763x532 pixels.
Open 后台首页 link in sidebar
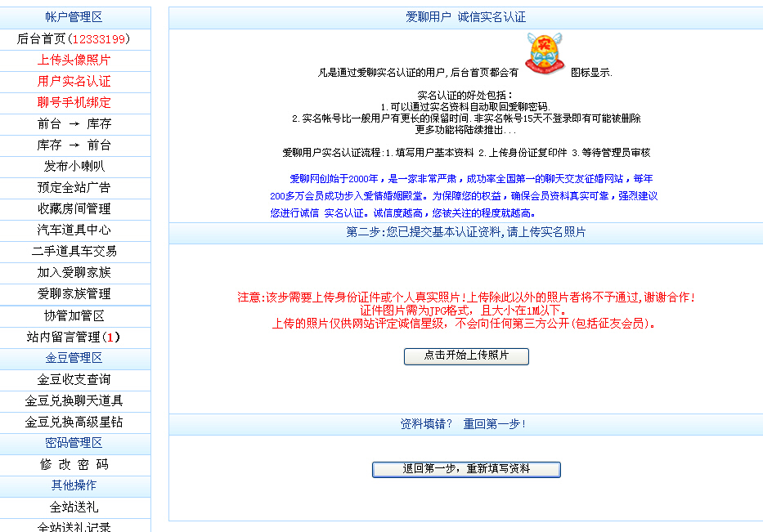coord(74,39)
